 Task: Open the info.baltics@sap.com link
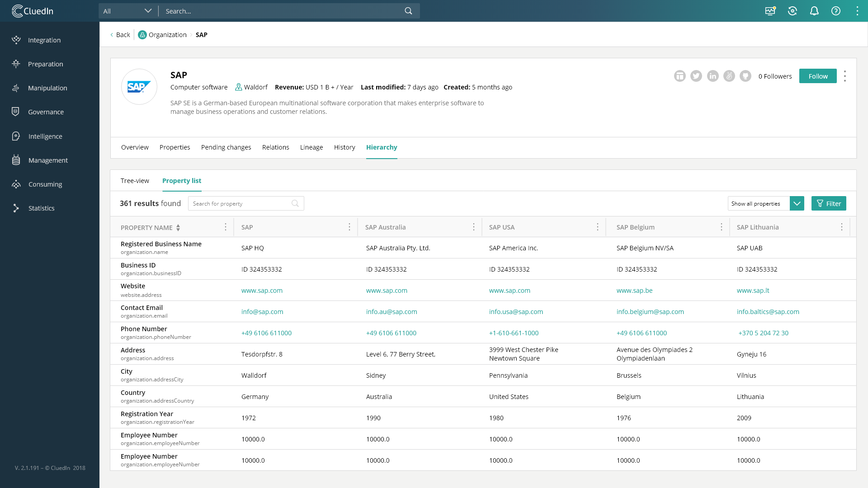click(768, 312)
